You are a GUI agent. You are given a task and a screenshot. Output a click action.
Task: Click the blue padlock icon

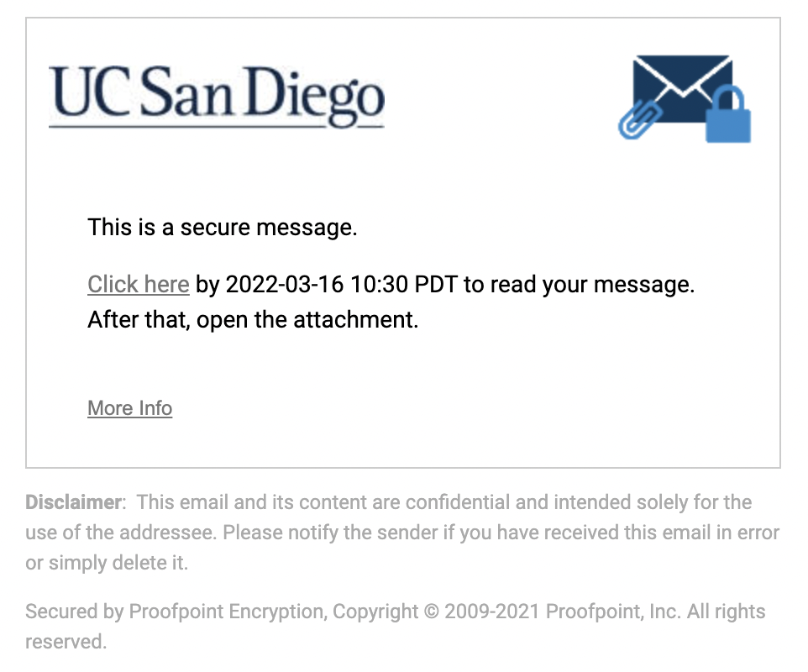tap(727, 118)
